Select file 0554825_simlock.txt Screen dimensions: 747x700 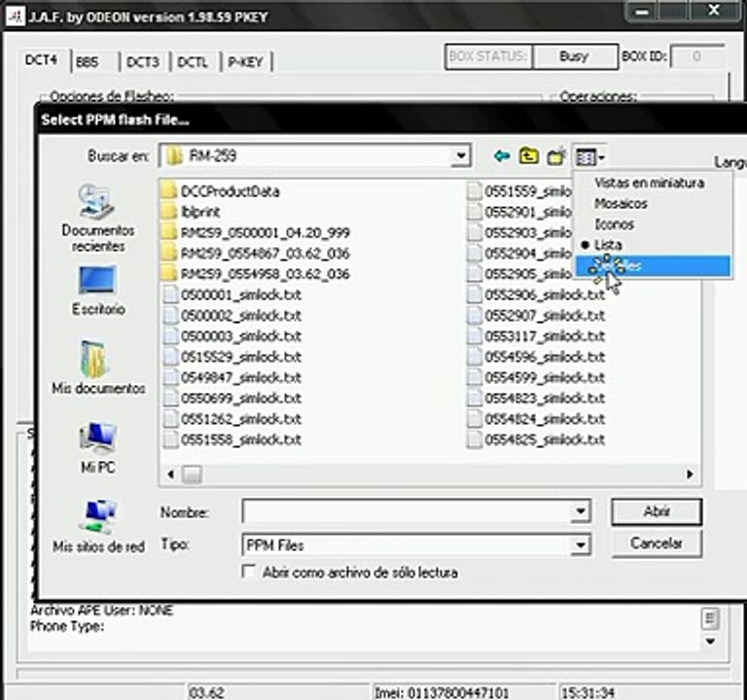tap(536, 439)
